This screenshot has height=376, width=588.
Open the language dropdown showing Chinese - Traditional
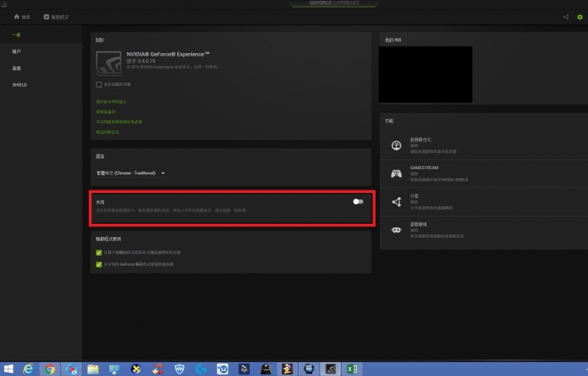point(131,173)
